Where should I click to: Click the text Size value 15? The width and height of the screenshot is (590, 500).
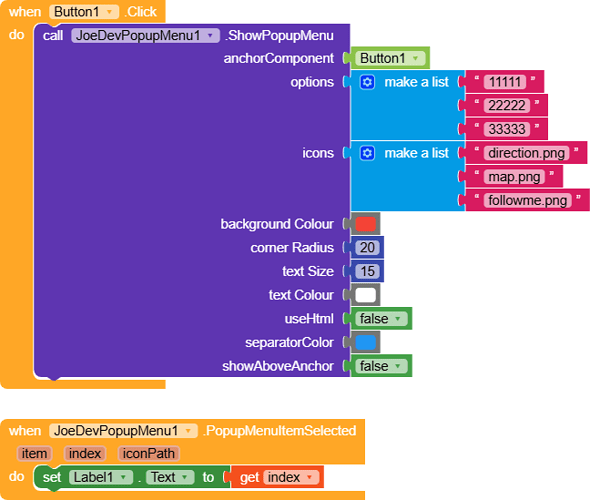click(x=367, y=271)
